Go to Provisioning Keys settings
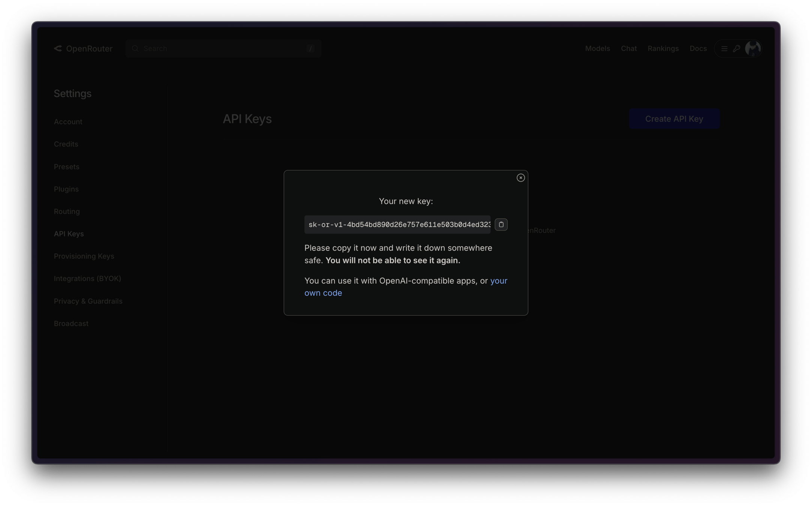Screen dimensions: 812x506 pyautogui.click(x=84, y=256)
